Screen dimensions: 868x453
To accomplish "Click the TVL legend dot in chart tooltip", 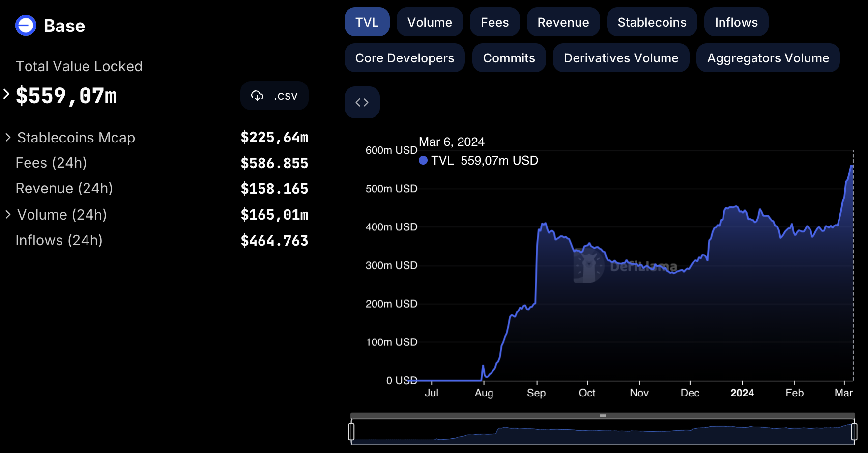I will click(423, 160).
